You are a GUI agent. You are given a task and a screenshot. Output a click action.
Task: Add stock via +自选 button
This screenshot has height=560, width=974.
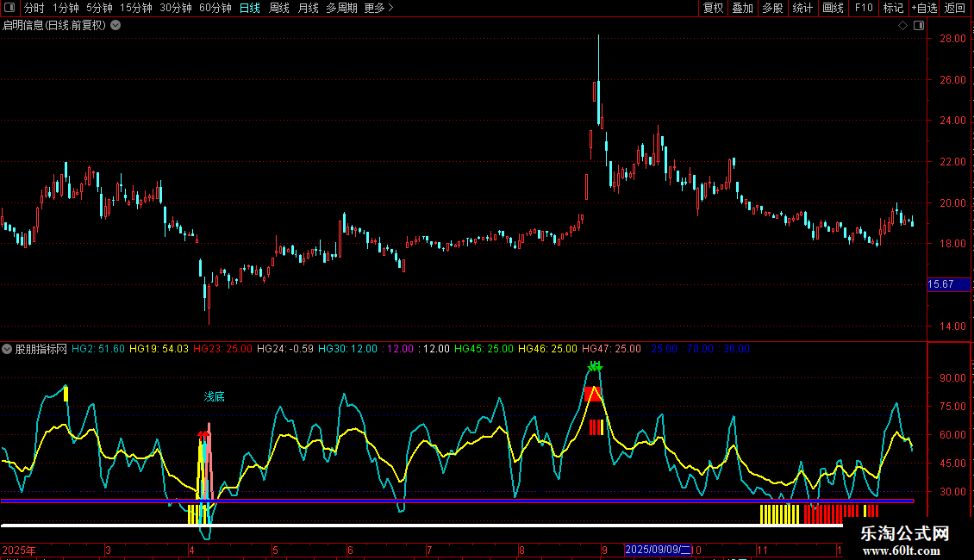924,8
